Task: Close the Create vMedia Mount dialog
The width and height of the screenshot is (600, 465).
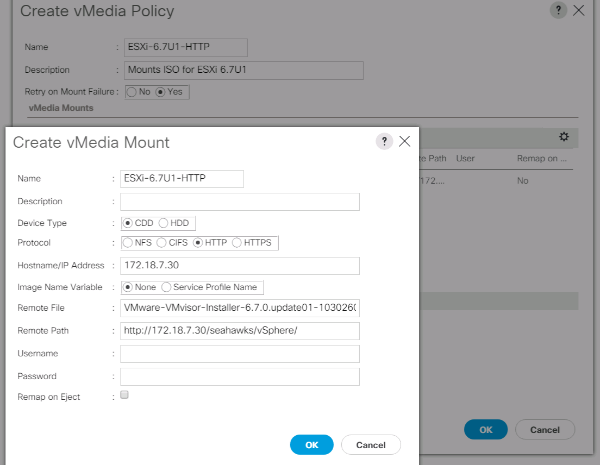Action: point(404,142)
